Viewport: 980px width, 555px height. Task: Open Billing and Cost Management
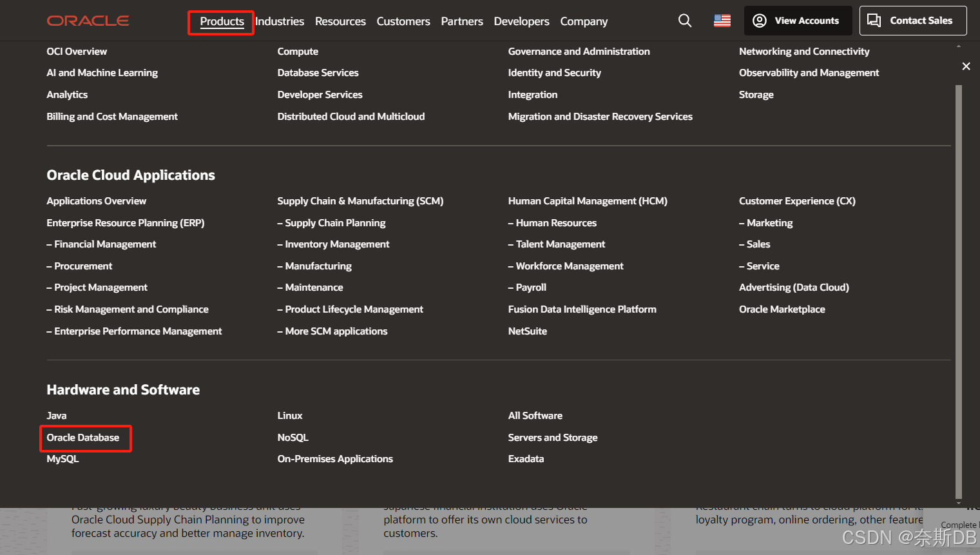pos(112,117)
